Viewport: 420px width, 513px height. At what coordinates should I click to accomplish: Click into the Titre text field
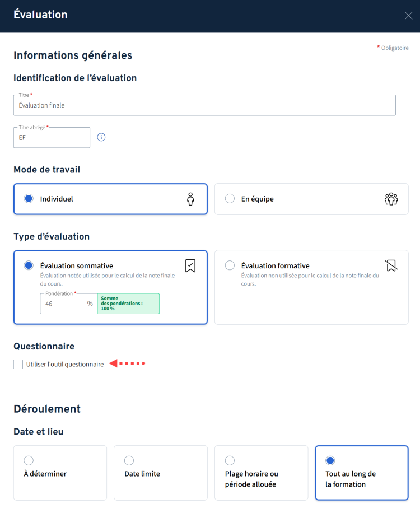pyautogui.click(x=204, y=105)
